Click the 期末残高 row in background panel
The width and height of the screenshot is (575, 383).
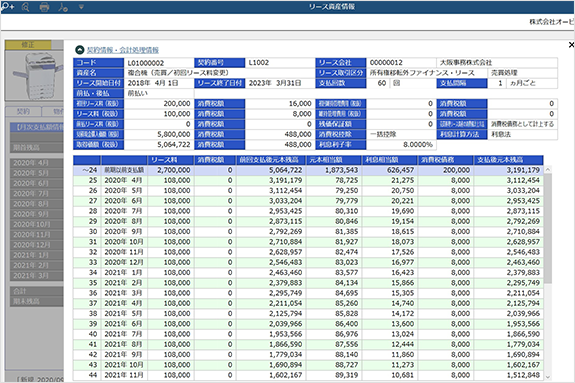click(x=37, y=302)
